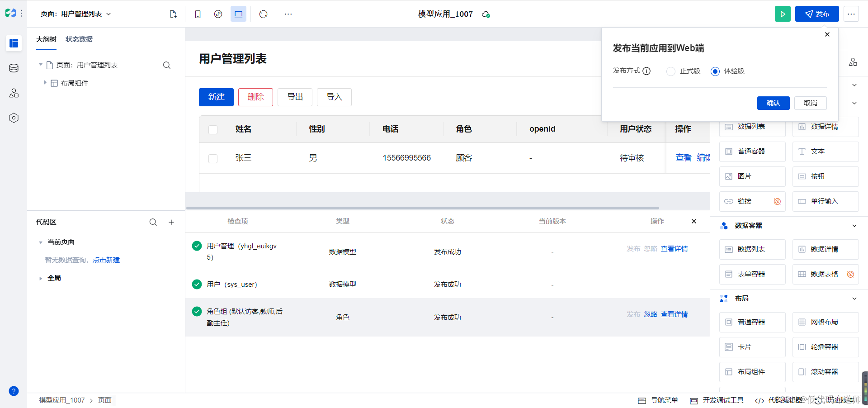Switch to mobile device preview
Image resolution: width=868 pixels, height=408 pixels.
pos(198,14)
